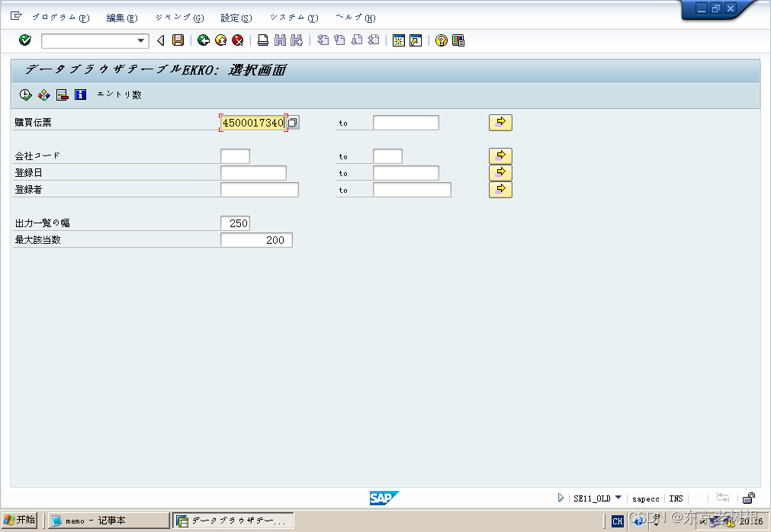Open the ジャンプ(G) menu
771x532 pixels.
click(178, 18)
